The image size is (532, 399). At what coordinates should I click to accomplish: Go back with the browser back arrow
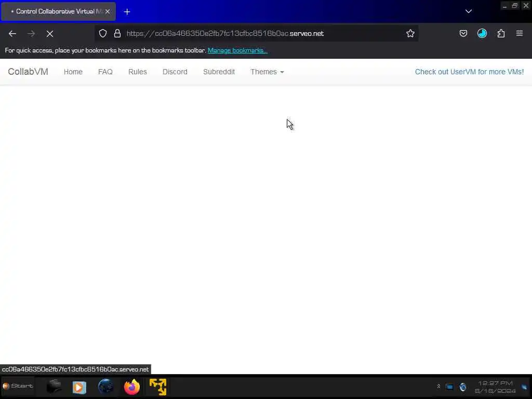click(x=12, y=34)
